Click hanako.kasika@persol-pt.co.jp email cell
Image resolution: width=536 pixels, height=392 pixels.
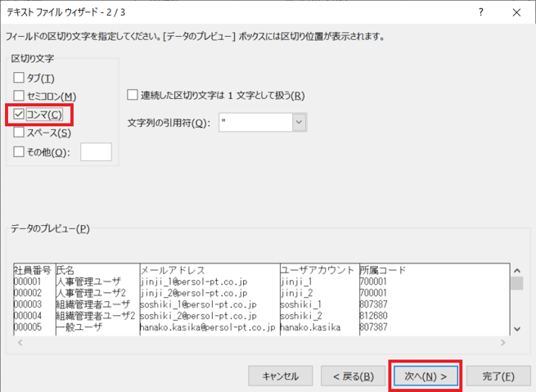coord(208,327)
